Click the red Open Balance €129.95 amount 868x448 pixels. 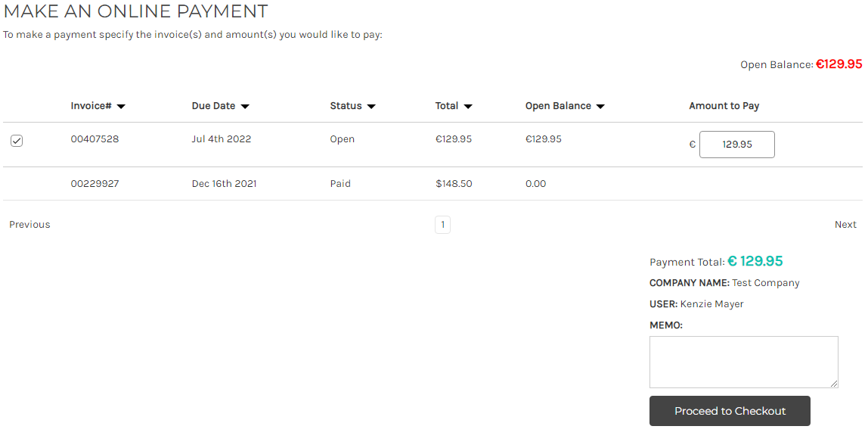pyautogui.click(x=839, y=64)
